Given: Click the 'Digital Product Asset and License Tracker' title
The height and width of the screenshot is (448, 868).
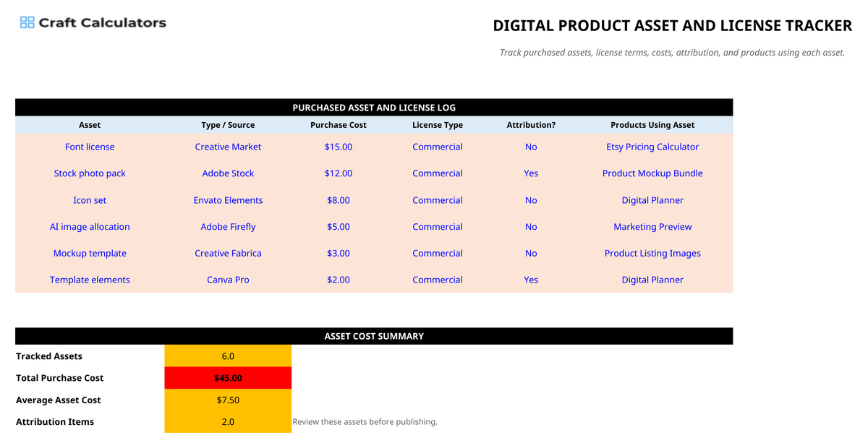Looking at the screenshot, I should click(673, 26).
